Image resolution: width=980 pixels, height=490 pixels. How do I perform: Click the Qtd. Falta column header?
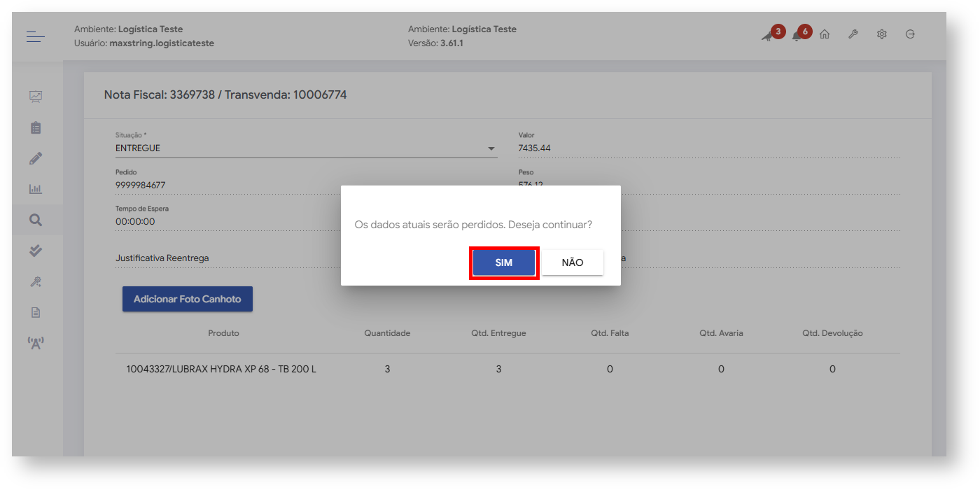click(x=610, y=333)
